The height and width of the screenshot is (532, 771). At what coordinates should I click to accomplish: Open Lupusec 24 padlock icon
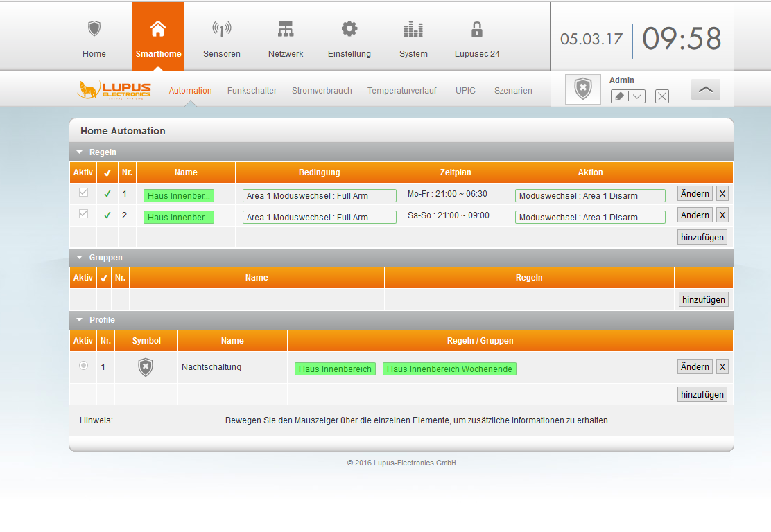click(x=477, y=29)
